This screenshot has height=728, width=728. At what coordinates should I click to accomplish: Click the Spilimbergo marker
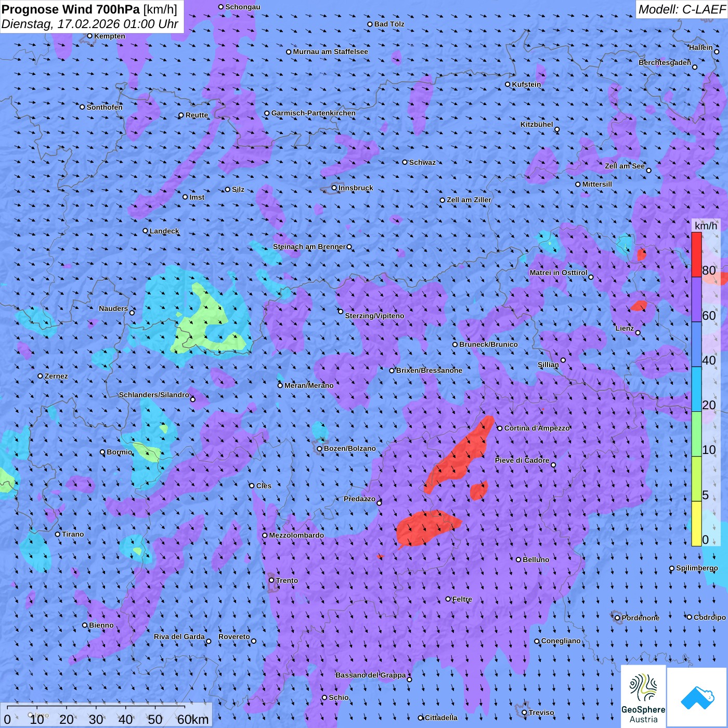[672, 568]
